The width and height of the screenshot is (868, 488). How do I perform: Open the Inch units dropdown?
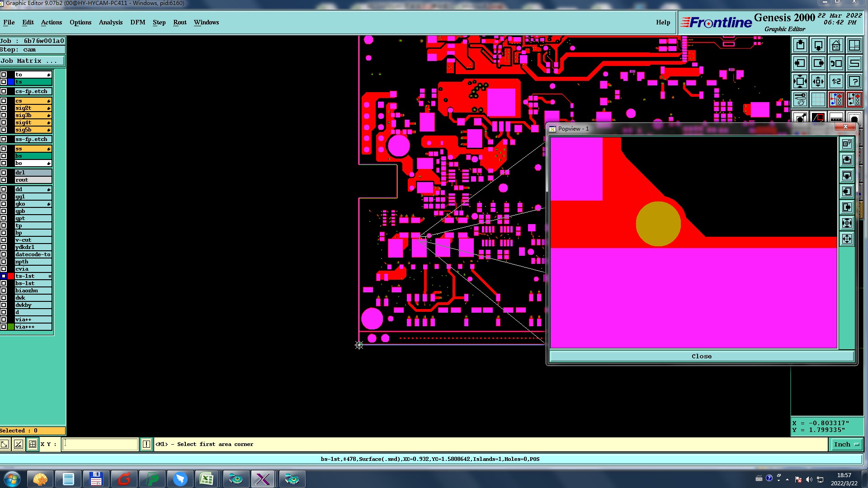[x=846, y=444]
